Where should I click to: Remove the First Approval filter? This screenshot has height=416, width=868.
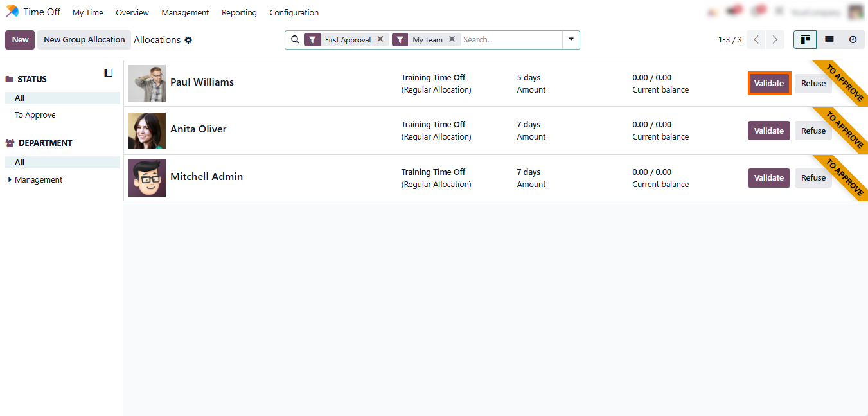pos(380,39)
